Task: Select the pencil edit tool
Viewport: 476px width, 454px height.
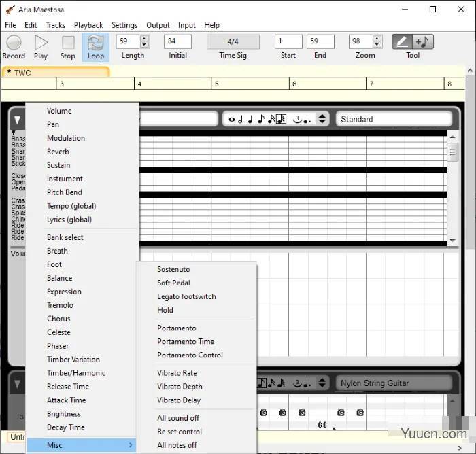Action: click(x=402, y=41)
